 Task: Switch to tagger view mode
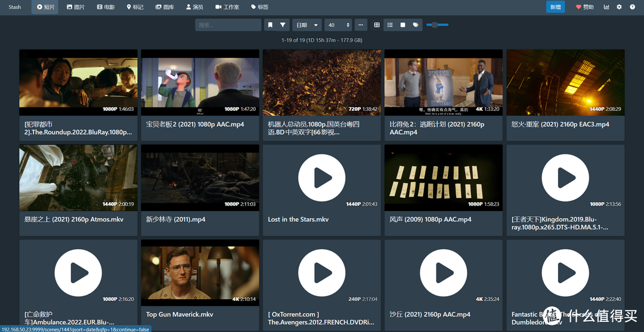416,25
